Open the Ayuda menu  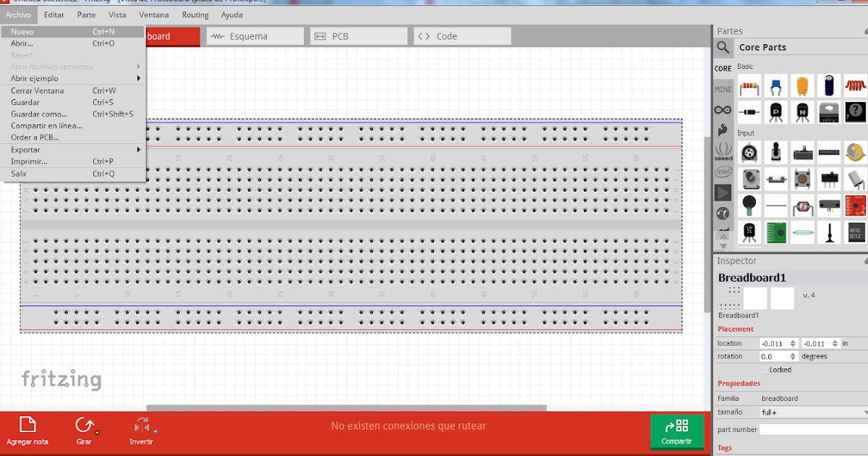coord(232,14)
